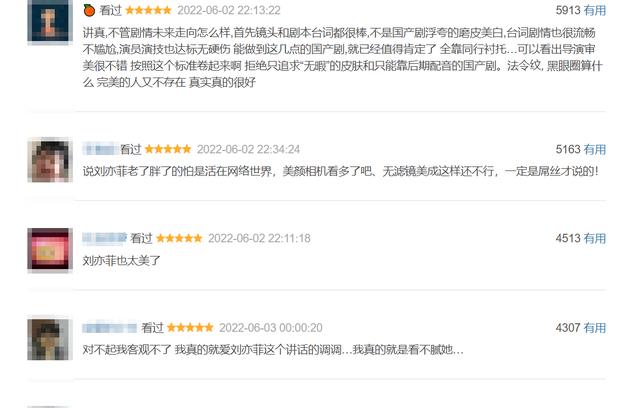Open the fourth reviewer's avatar
Image resolution: width=640 pixels, height=408 pixels.
[x=50, y=339]
